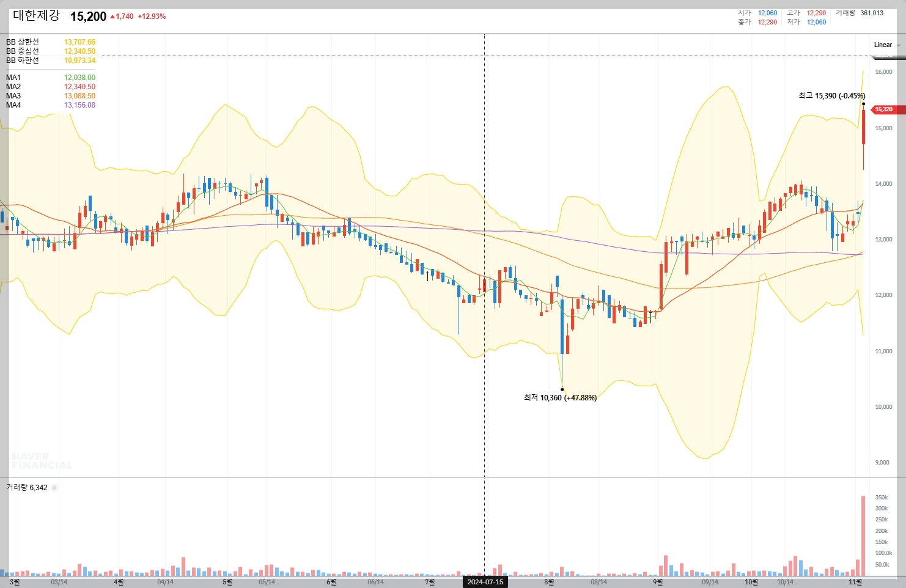Click the 08/14 time axis label
Image resolution: width=906 pixels, height=588 pixels.
click(x=598, y=582)
